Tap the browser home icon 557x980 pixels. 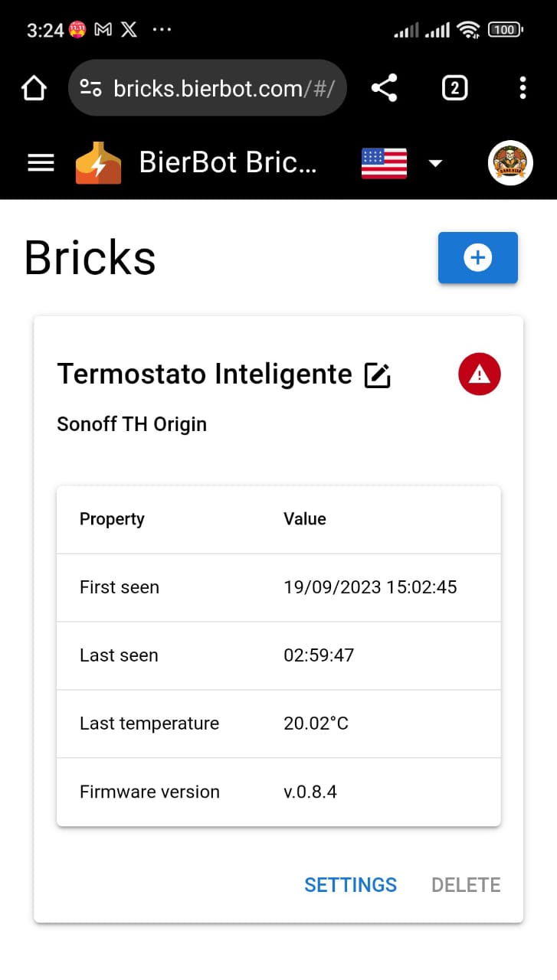point(34,88)
